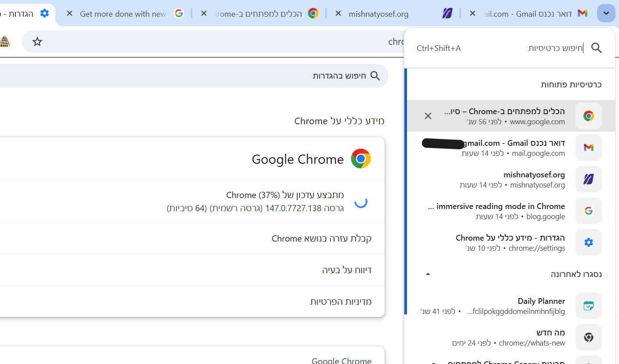Screen dimensions: 619x364
Task: Click the Google G icon in tab list
Action: tap(589, 211)
